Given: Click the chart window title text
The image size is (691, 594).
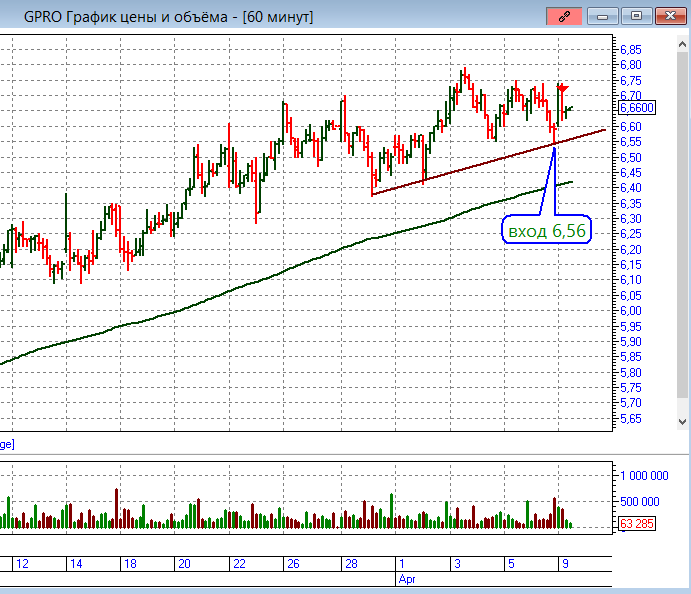Looking at the screenshot, I should click(168, 16).
